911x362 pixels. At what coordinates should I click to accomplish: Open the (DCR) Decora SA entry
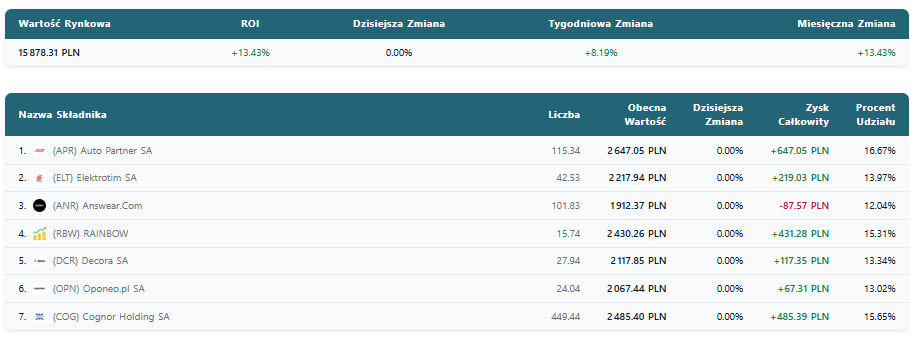(90, 261)
